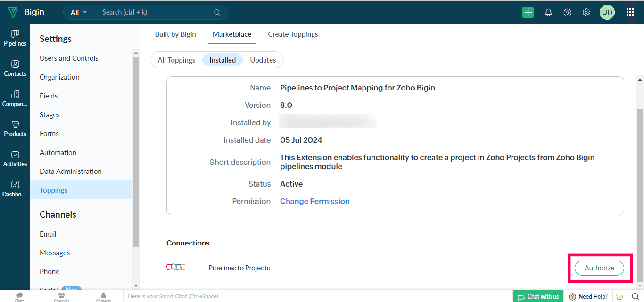644x302 pixels.
Task: Open the apps grid launcher
Action: [630, 13]
